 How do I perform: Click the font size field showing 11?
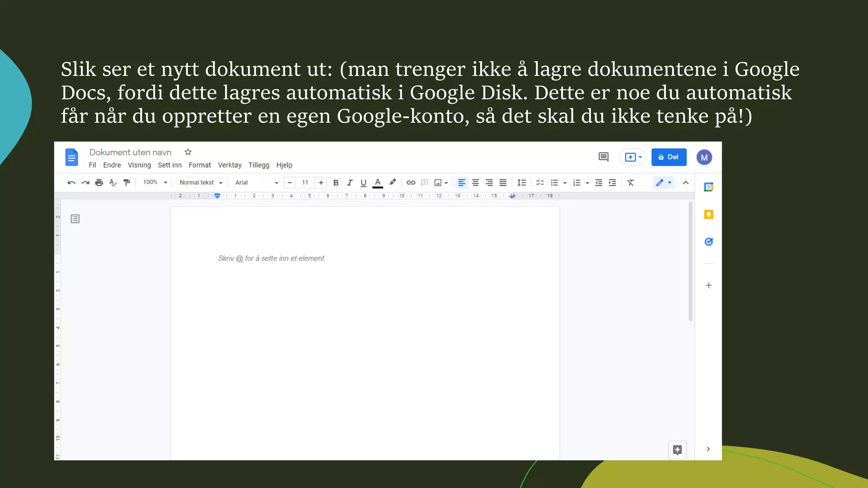pyautogui.click(x=305, y=183)
